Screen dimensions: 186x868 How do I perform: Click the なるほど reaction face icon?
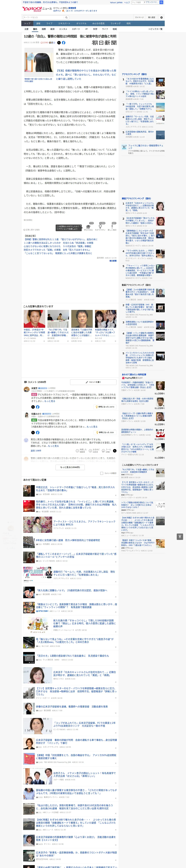coord(91,450)
